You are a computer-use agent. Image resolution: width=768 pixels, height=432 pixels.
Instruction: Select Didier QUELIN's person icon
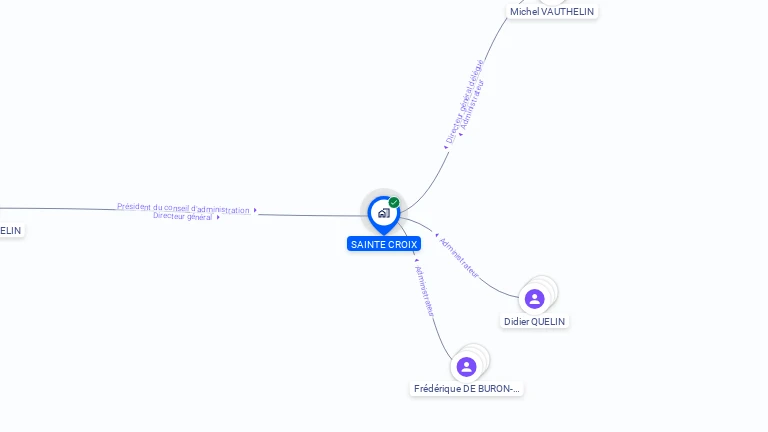click(x=534, y=299)
